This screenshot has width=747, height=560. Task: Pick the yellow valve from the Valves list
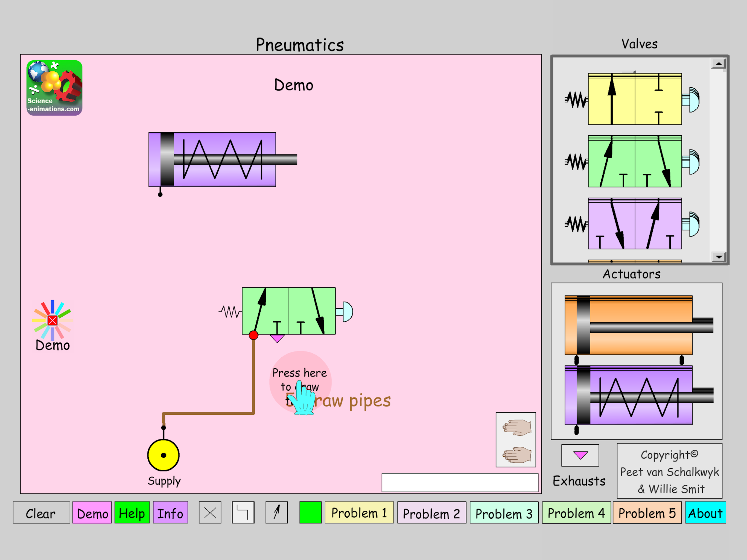[x=635, y=99]
